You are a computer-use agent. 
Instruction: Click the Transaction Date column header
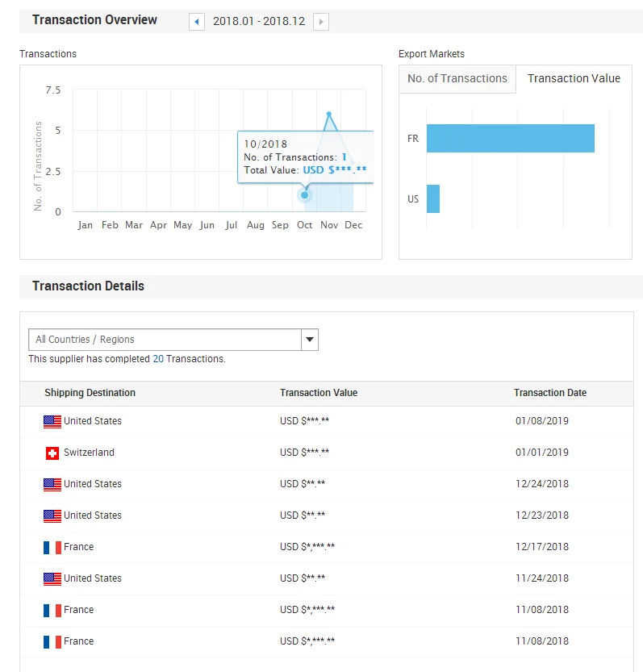click(550, 393)
